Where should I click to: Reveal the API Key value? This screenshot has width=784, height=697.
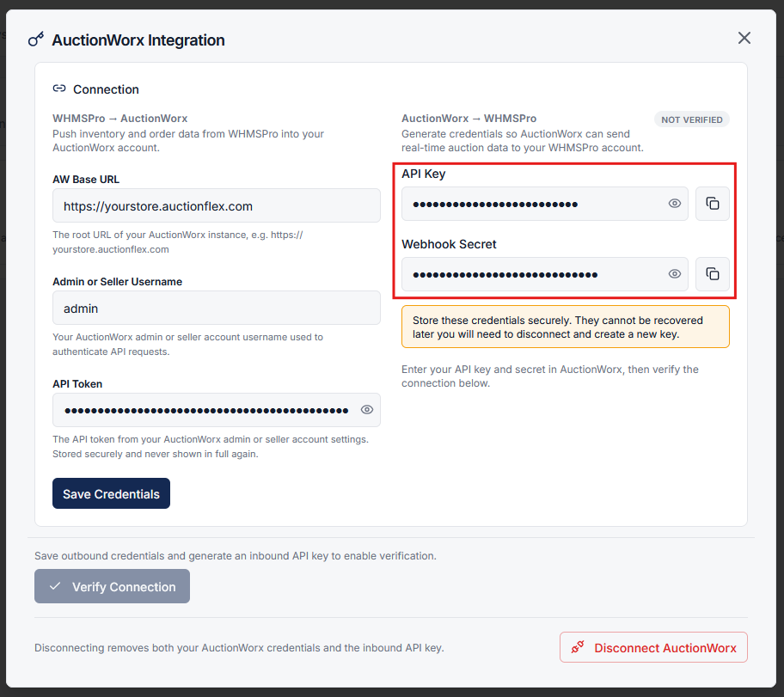pyautogui.click(x=675, y=204)
